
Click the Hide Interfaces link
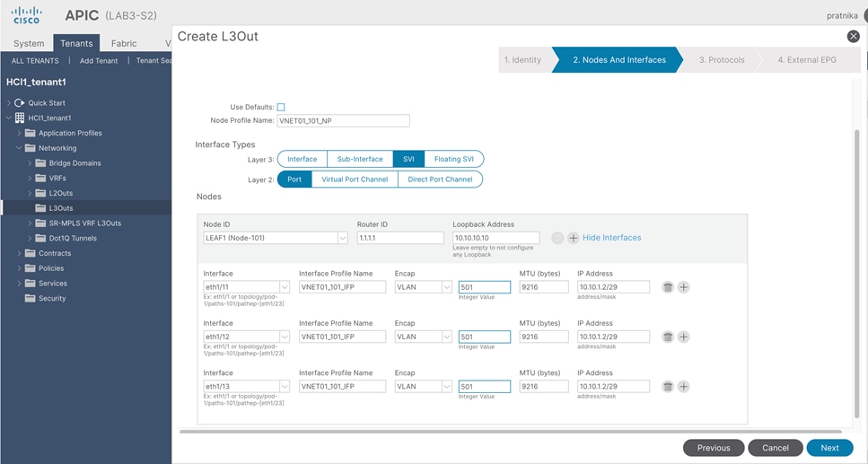[611, 238]
